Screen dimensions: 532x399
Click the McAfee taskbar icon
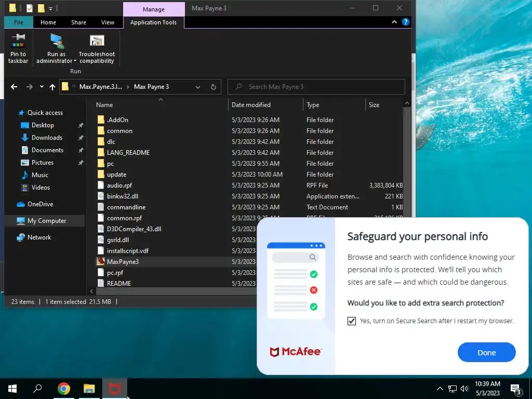click(114, 389)
